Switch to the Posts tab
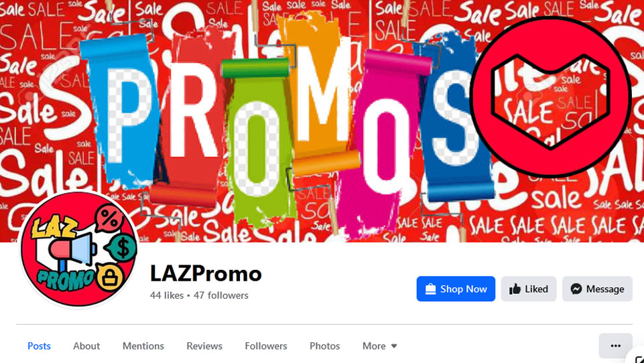The height and width of the screenshot is (363, 644). tap(39, 346)
